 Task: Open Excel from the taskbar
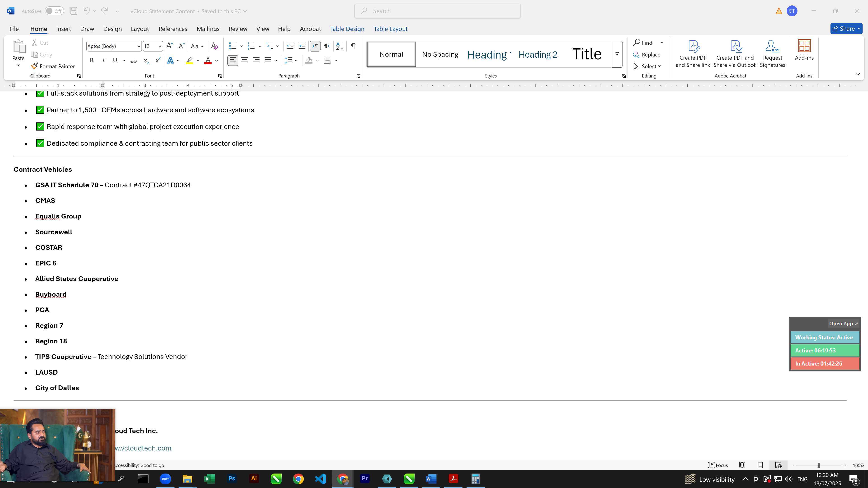coord(209,479)
